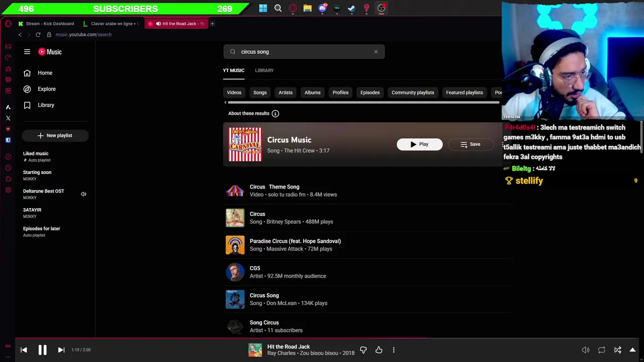This screenshot has width=644, height=362.
Task: Filter results by Episodes
Action: (x=370, y=93)
